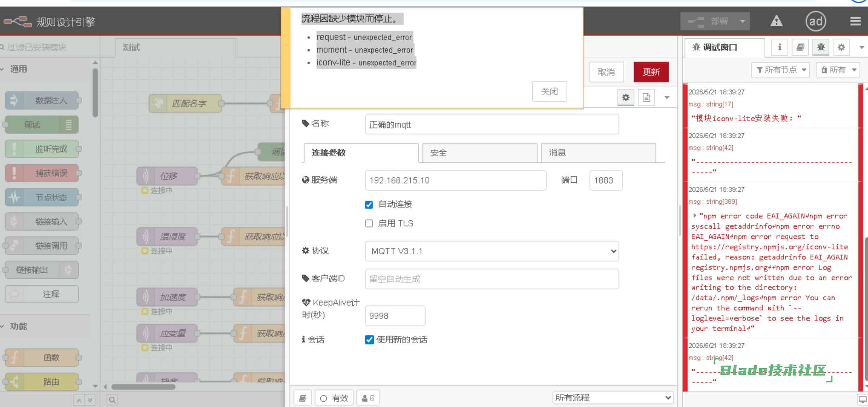Viewport: 868px width, 407px height.
Task: Open debug window in new window icon
Action: click(862, 399)
